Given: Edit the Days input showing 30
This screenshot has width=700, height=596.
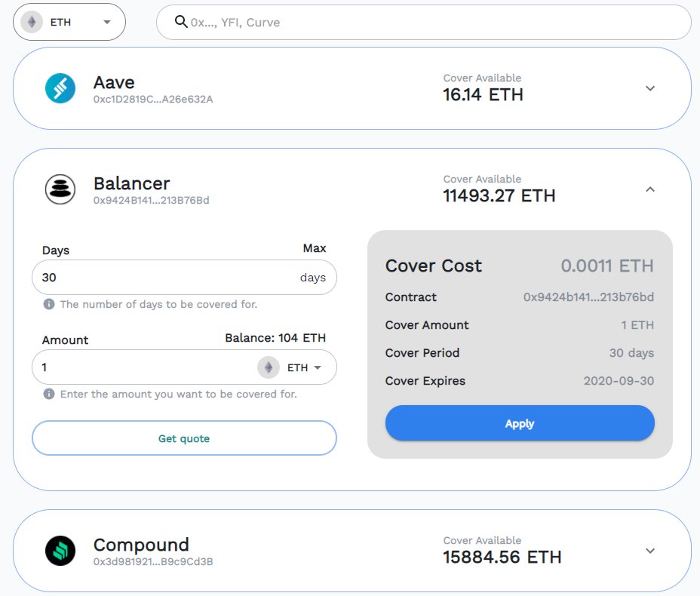Looking at the screenshot, I should click(184, 277).
